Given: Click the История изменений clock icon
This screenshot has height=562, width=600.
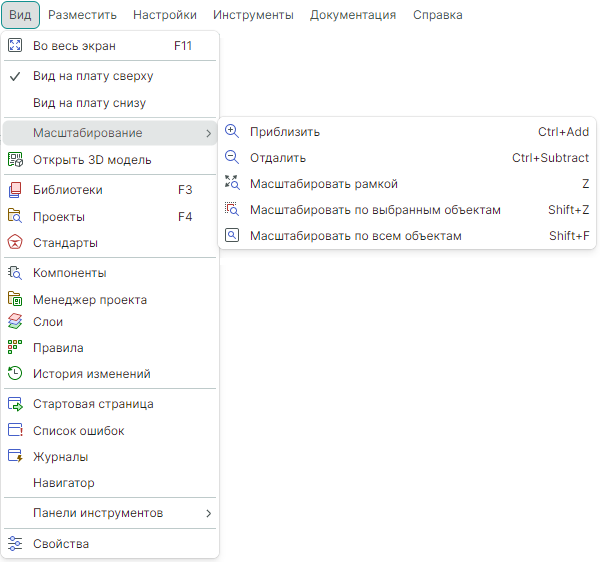Looking at the screenshot, I should pos(15,374).
